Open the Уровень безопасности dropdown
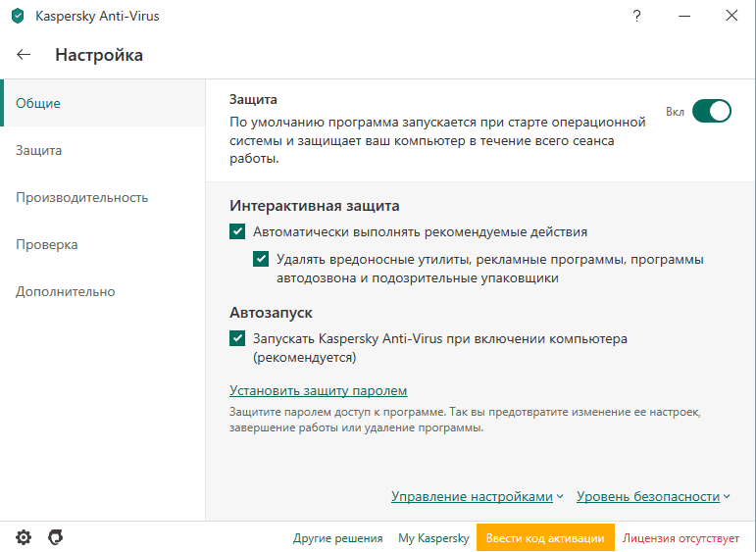This screenshot has height=552, width=756. [653, 497]
